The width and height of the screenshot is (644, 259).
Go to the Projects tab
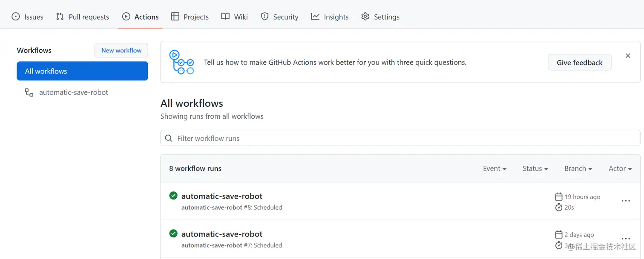pyautogui.click(x=190, y=17)
